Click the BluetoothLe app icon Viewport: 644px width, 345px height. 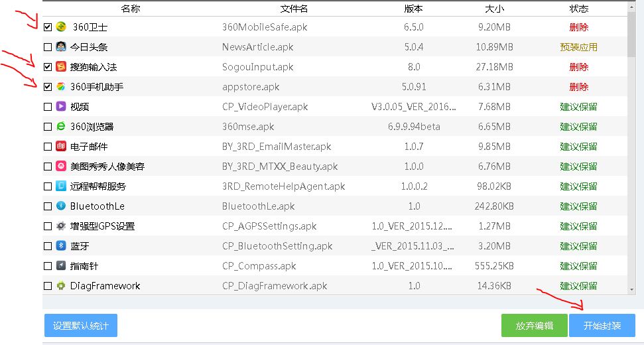pyautogui.click(x=61, y=206)
